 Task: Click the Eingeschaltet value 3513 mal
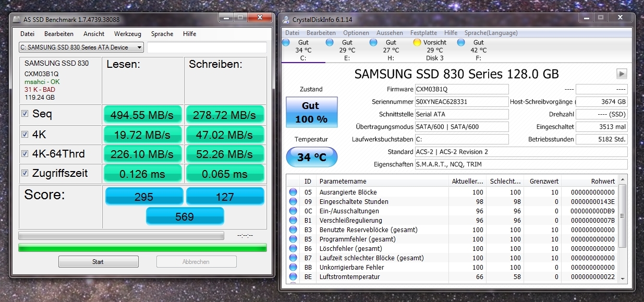(602, 127)
